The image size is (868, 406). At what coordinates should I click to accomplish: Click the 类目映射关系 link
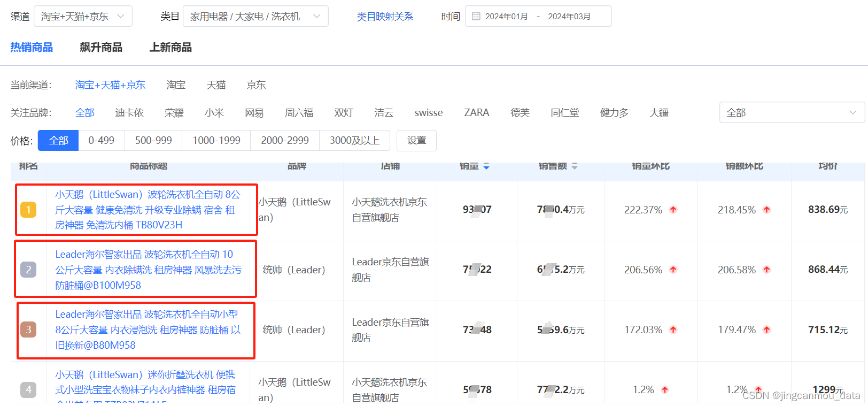click(385, 17)
